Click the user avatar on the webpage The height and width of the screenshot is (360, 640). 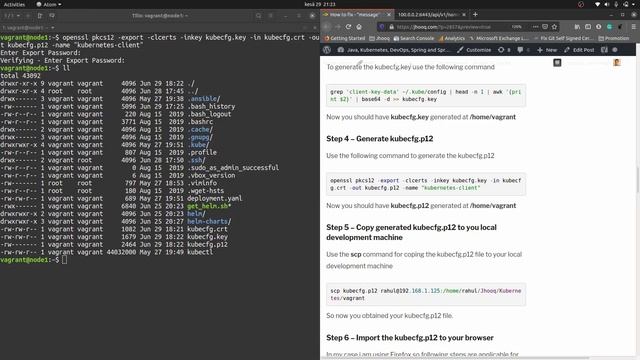pos(617,62)
